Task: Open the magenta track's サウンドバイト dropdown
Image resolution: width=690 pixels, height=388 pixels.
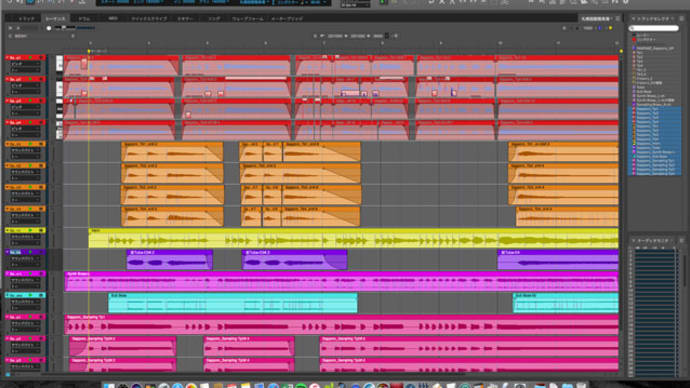Action: click(26, 280)
